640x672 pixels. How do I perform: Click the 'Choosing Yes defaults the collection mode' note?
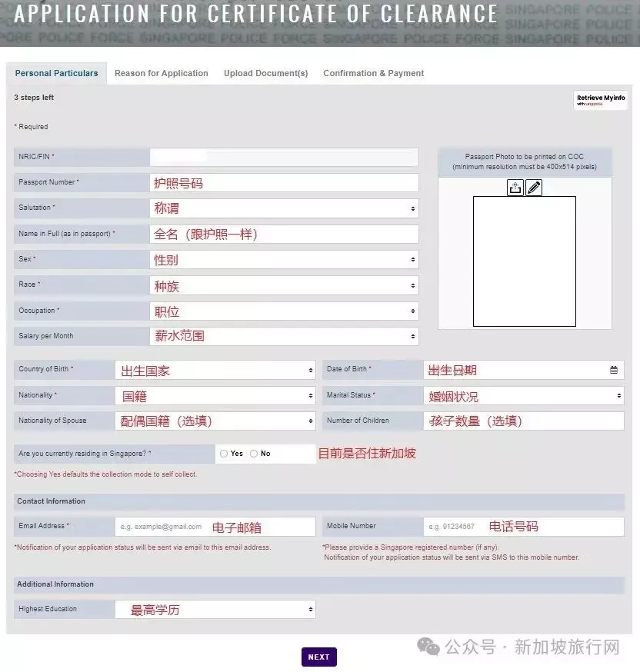tap(105, 474)
